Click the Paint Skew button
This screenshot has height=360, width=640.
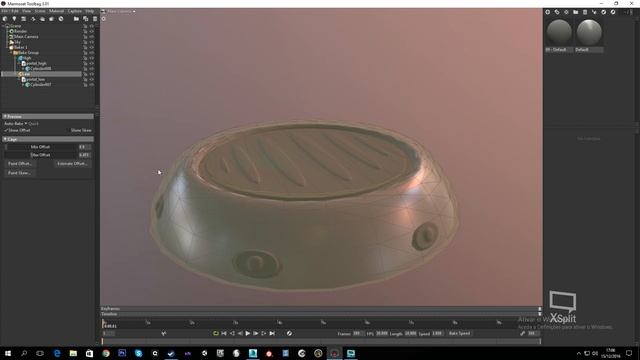point(20,173)
